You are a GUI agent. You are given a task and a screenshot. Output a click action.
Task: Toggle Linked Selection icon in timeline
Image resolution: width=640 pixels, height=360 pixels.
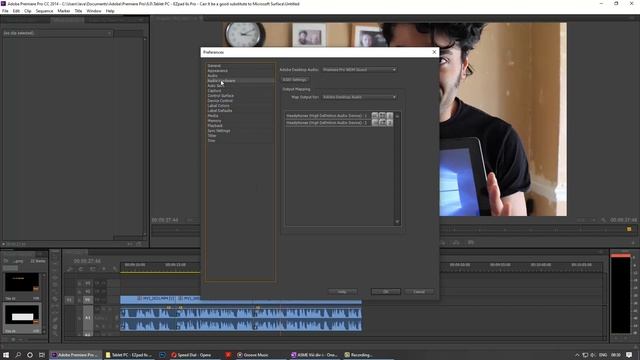tap(93, 269)
